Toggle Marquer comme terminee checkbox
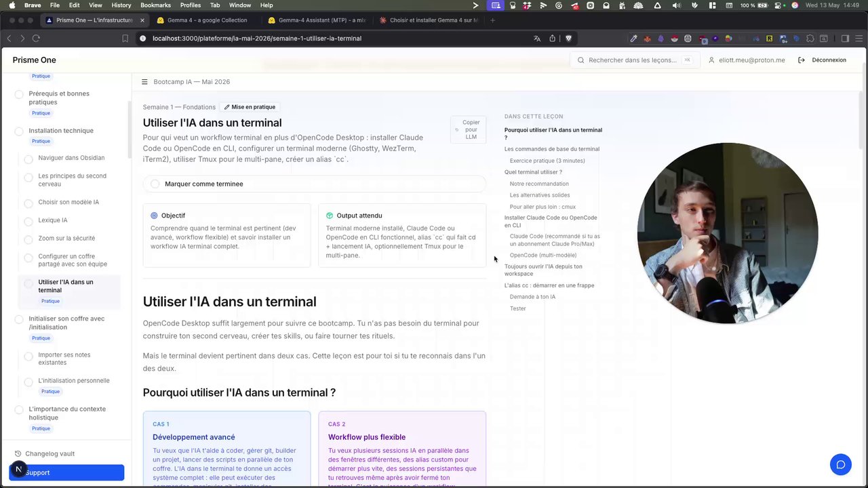This screenshot has height=488, width=868. pos(155,184)
